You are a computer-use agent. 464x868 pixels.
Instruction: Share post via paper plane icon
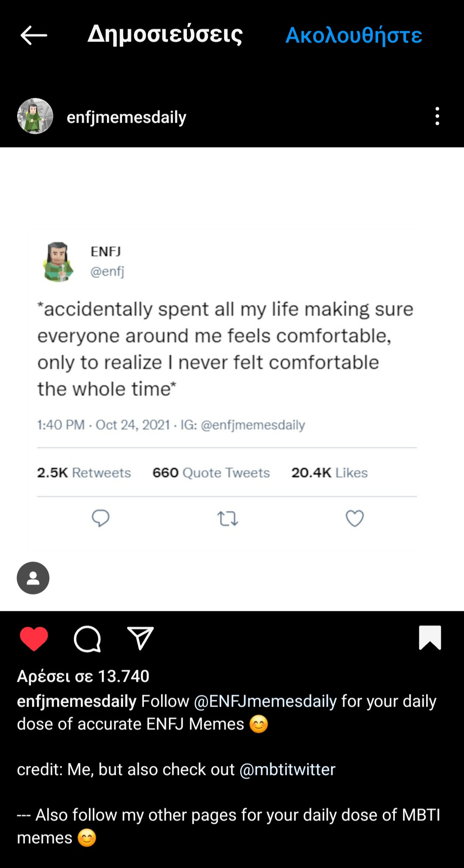click(x=140, y=638)
